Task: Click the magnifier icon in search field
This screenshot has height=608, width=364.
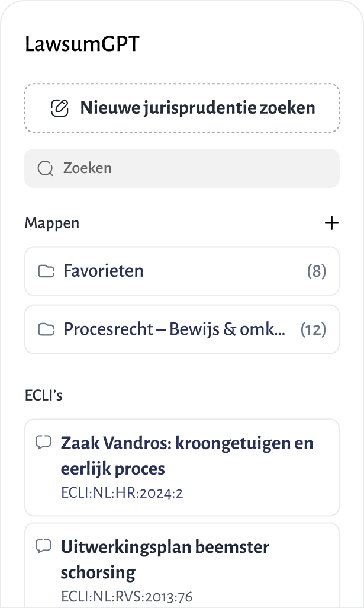Action: point(45,168)
